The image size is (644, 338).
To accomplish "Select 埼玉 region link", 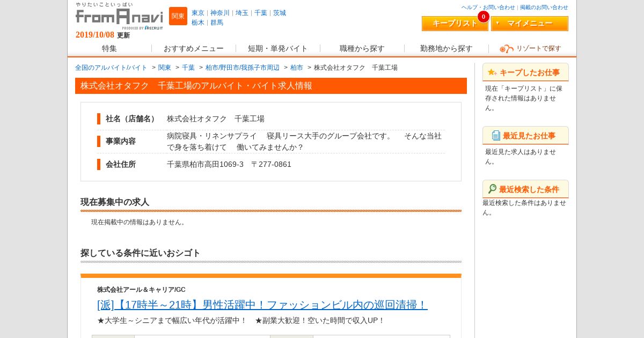I will [242, 13].
